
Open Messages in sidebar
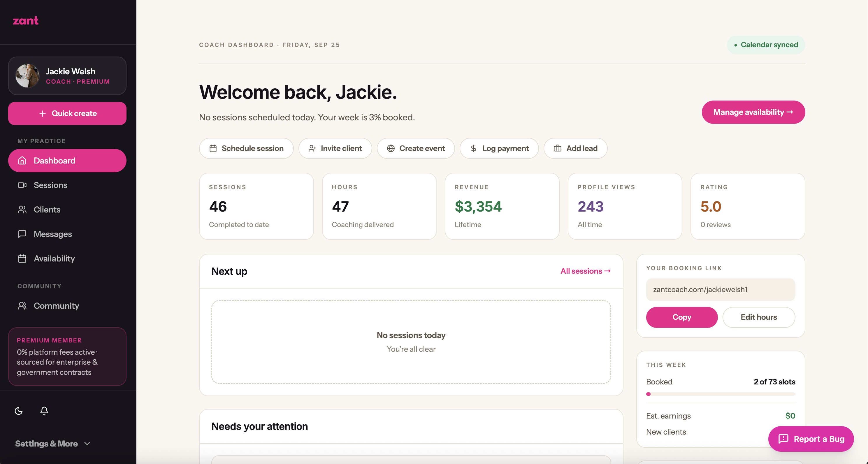[x=67, y=234]
